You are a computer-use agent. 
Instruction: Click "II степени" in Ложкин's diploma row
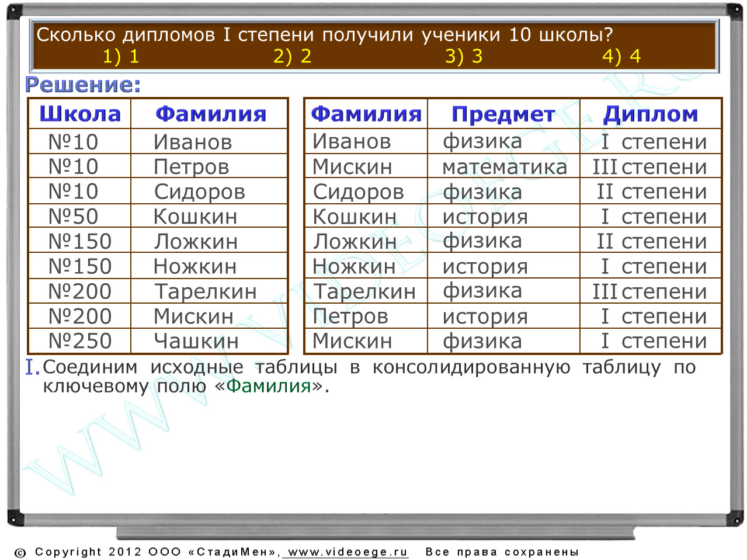click(x=652, y=242)
